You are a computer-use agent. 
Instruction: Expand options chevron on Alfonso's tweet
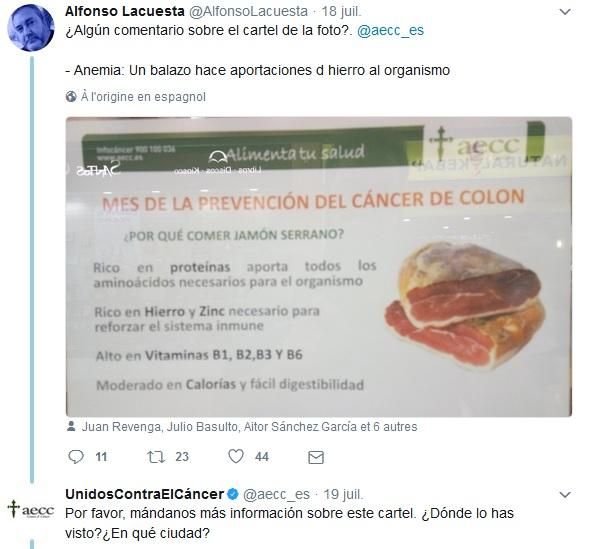tap(565, 12)
